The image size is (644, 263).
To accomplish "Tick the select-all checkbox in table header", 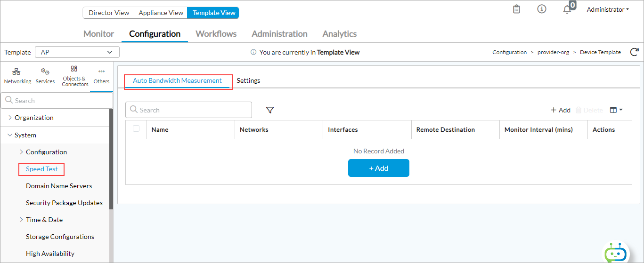I will (x=136, y=129).
